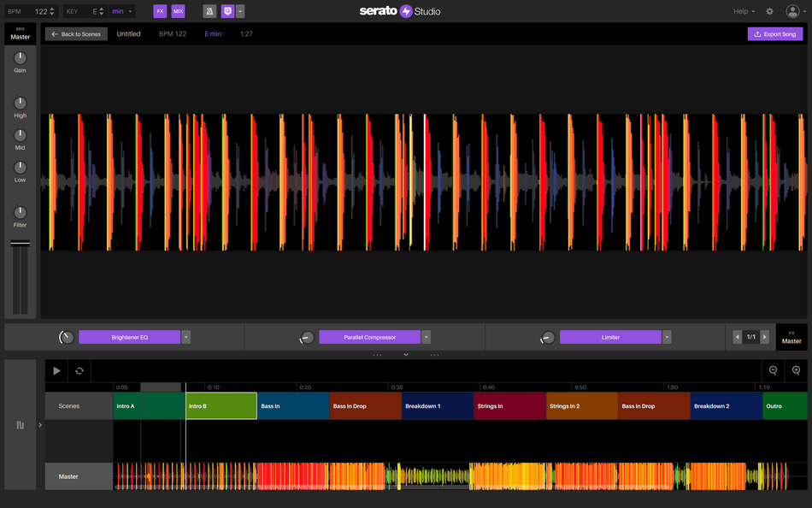Go back using Back to Scenes
The width and height of the screenshot is (812, 508).
tap(76, 34)
